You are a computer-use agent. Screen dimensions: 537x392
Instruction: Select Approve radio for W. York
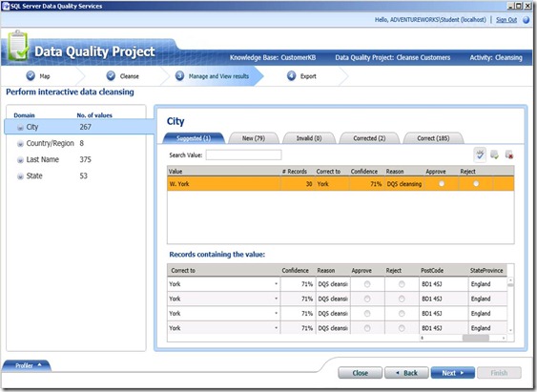pos(442,184)
